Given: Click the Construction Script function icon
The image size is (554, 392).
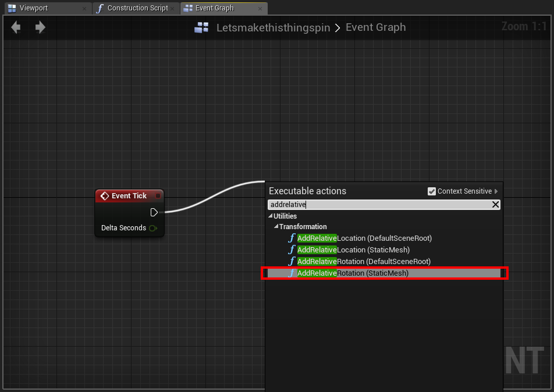Looking at the screenshot, I should pos(100,8).
